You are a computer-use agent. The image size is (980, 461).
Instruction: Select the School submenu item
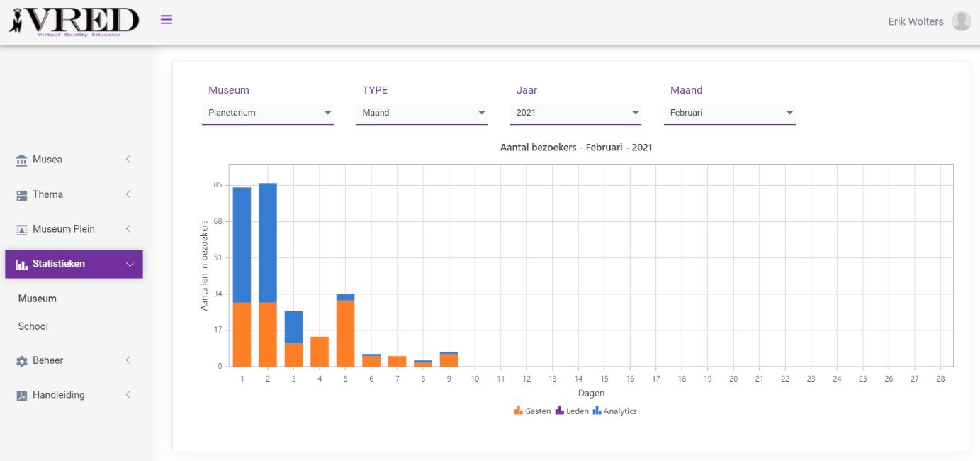click(x=33, y=326)
